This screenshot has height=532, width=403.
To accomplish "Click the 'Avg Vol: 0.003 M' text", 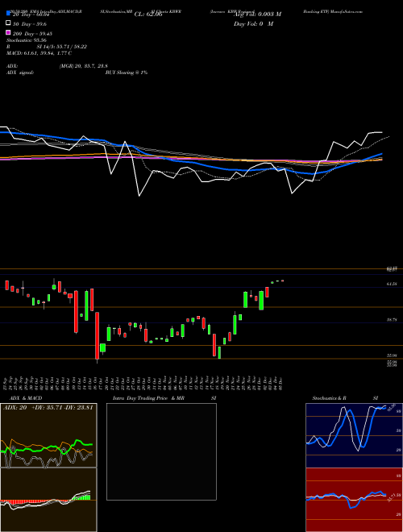I will (257, 15).
